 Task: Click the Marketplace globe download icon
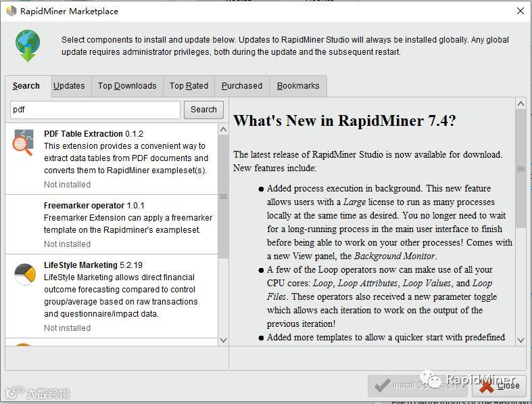click(x=28, y=45)
